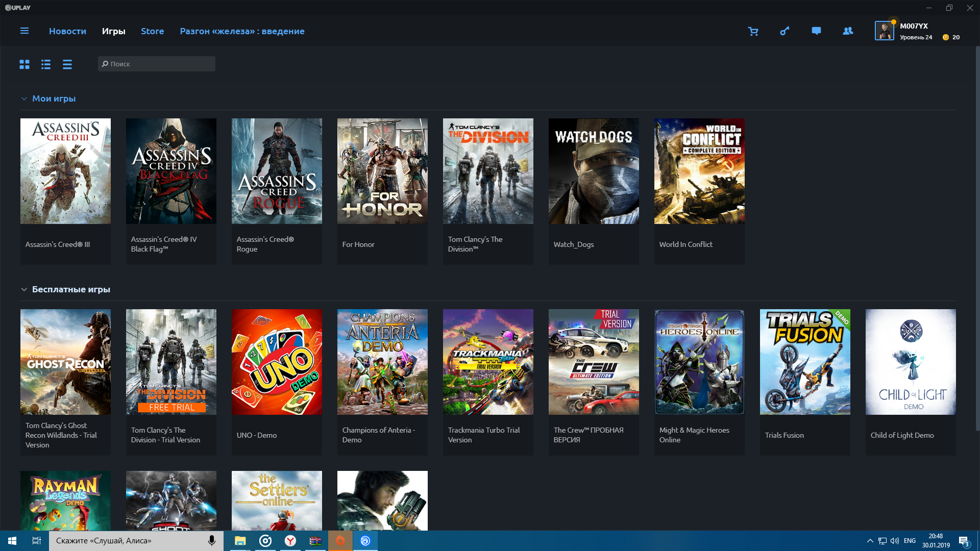The width and height of the screenshot is (980, 551).
Task: Open the Windows notification center
Action: coord(964,541)
